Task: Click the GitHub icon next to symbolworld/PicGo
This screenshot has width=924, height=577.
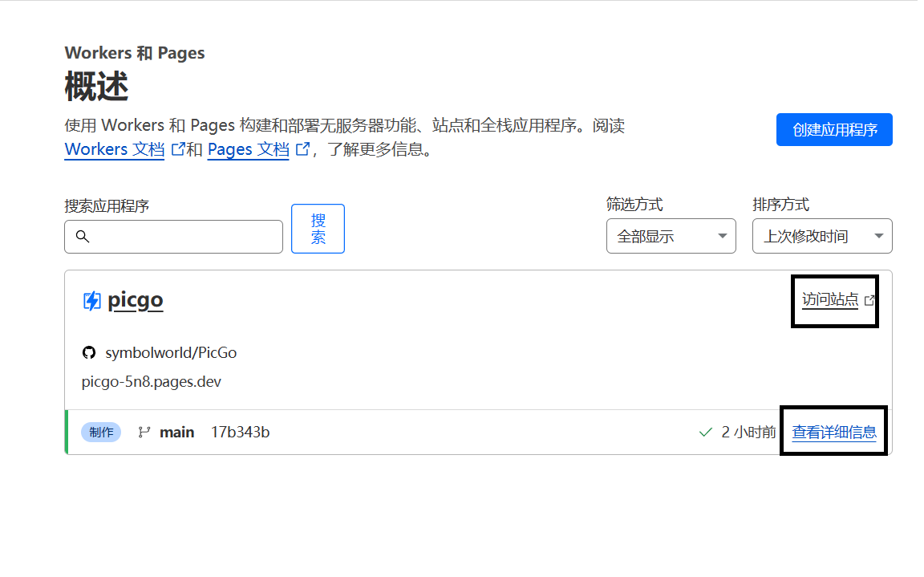Action: (x=89, y=353)
